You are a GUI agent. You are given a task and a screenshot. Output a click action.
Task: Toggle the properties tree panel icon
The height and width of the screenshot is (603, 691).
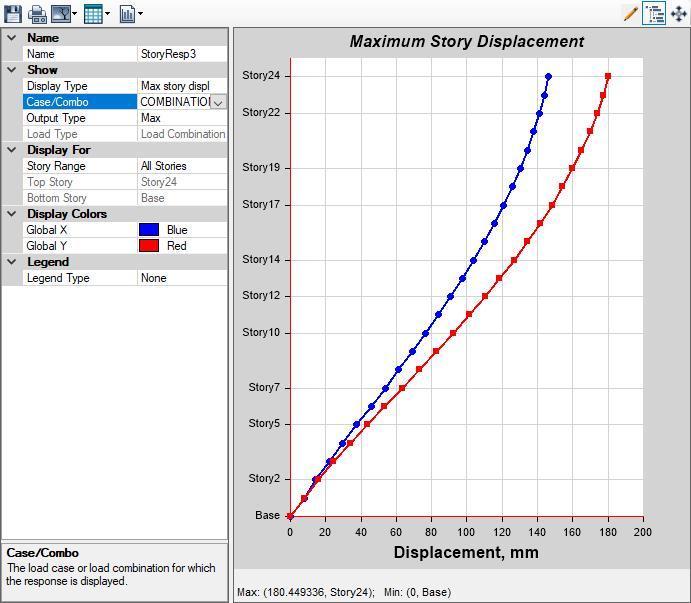[654, 14]
